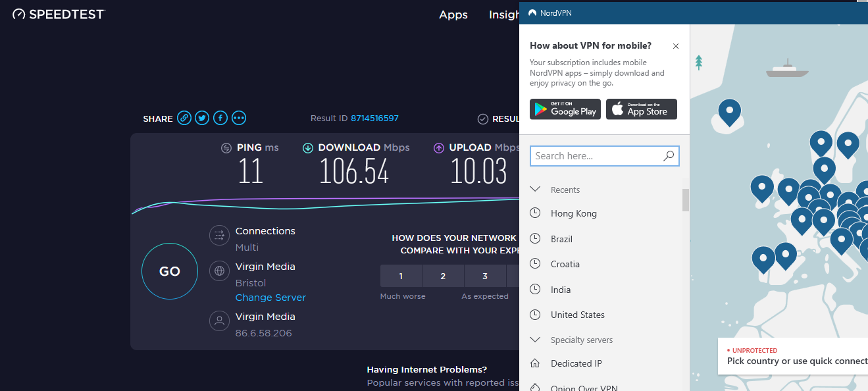The height and width of the screenshot is (391, 868).
Task: Start the test with GO button
Action: (x=170, y=271)
